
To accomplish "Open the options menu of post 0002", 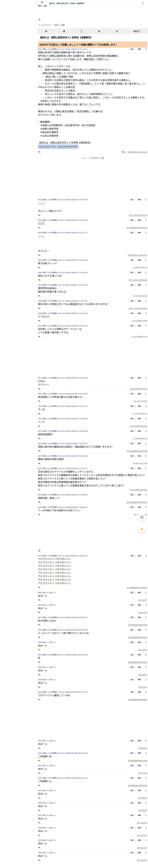I will click(x=146, y=199).
